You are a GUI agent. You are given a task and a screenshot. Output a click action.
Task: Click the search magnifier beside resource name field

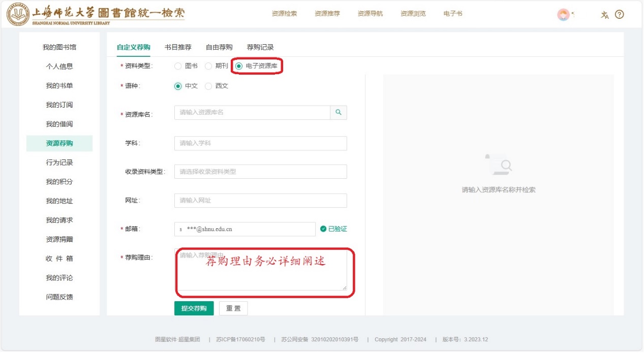(x=339, y=113)
